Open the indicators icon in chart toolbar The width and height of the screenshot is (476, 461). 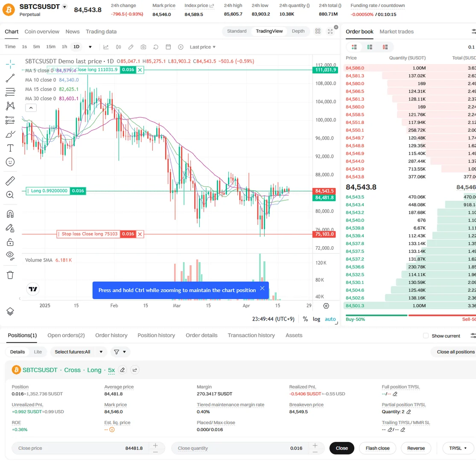click(106, 47)
